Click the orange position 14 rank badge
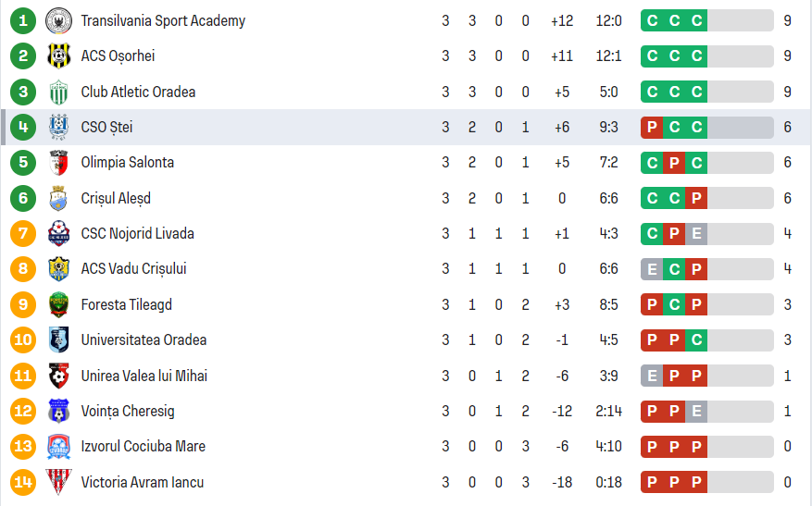 pyautogui.click(x=23, y=482)
